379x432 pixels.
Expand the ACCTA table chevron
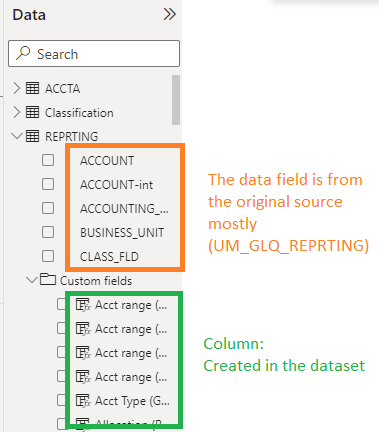coord(16,88)
